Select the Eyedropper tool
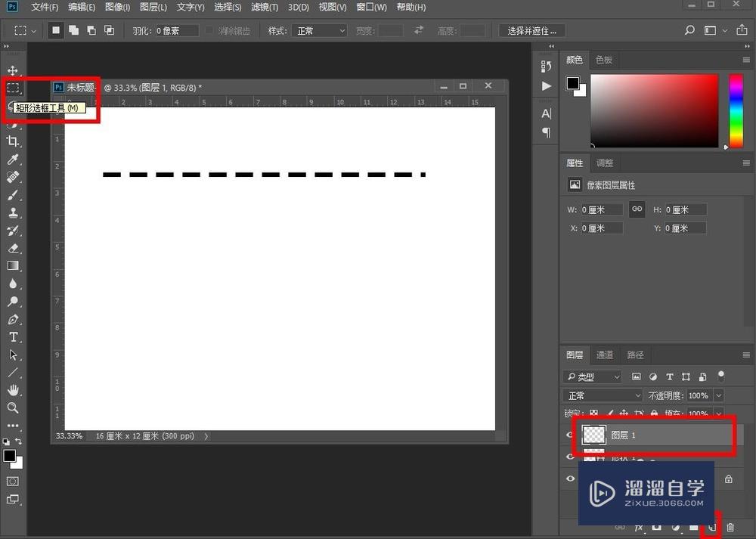Image resolution: width=756 pixels, height=539 pixels. (13, 159)
